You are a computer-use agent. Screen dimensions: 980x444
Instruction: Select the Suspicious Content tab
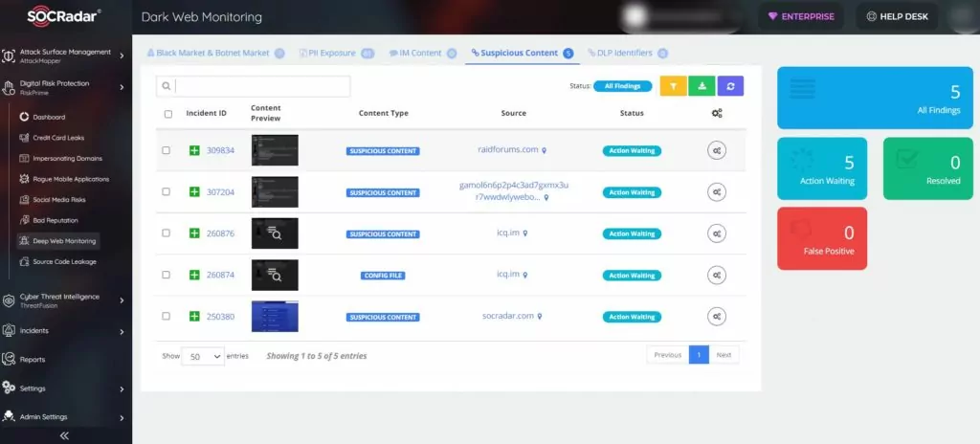[x=522, y=54]
